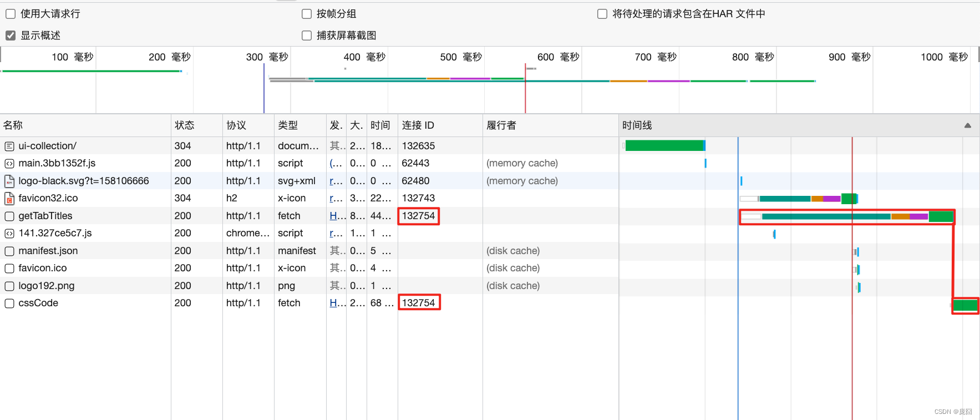
Task: Select the main.3bb1352f.js request
Action: tap(57, 163)
